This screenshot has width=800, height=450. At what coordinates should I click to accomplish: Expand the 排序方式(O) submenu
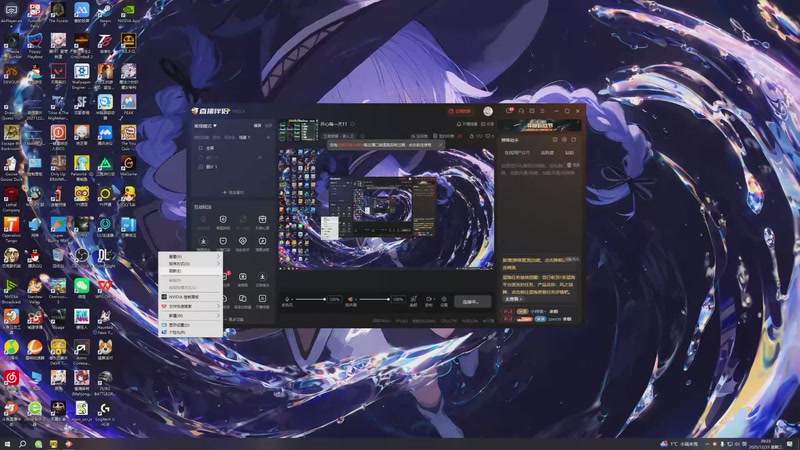click(190, 264)
